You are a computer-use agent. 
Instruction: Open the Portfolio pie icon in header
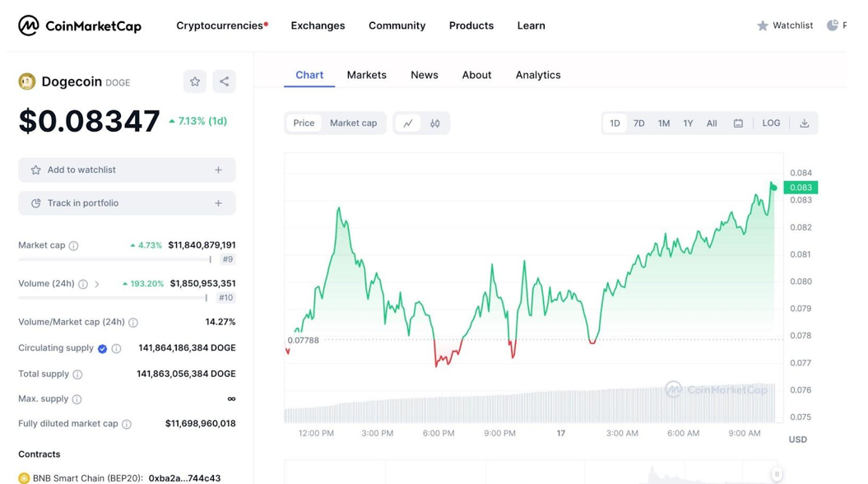coord(833,26)
